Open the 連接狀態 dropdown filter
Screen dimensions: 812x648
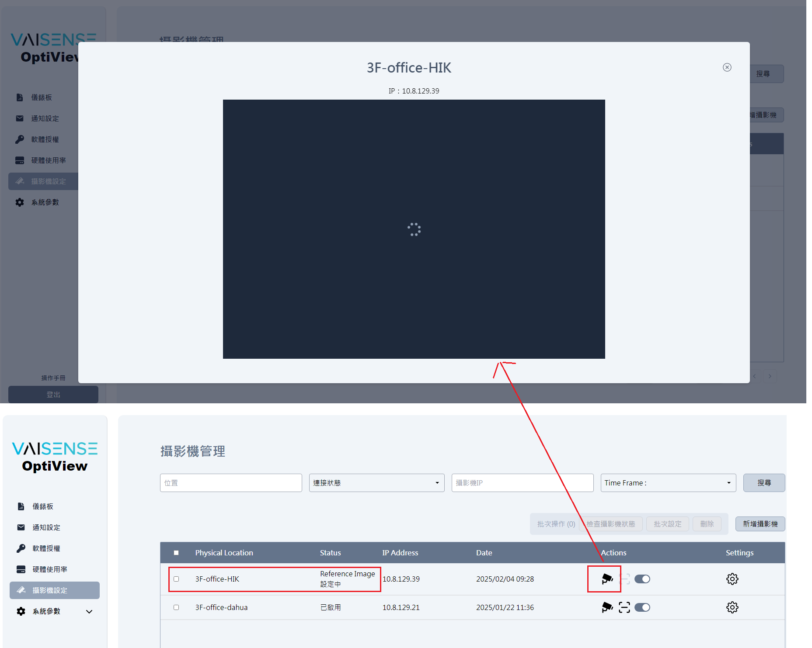[376, 483]
